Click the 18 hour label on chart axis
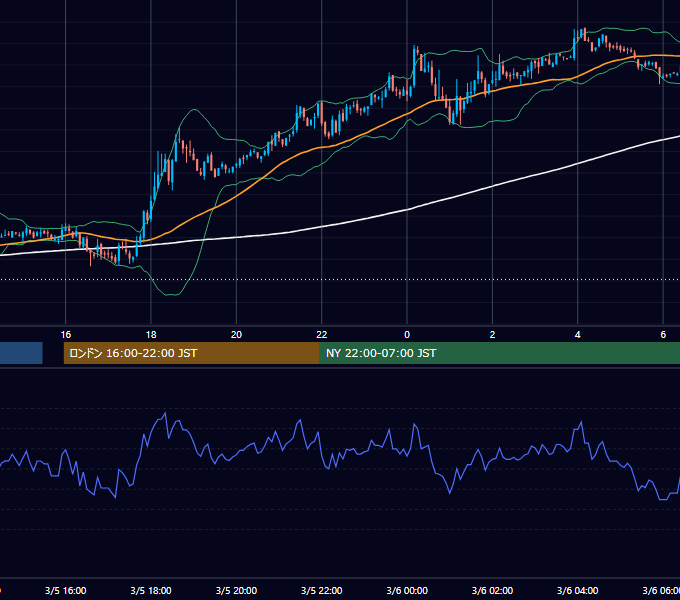Viewport: 680px width, 600px height. [x=151, y=335]
